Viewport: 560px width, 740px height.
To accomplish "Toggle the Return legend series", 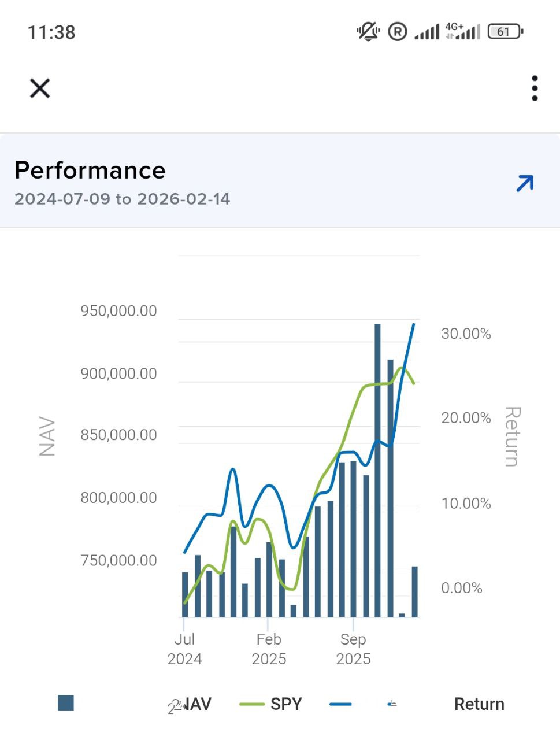I will (x=479, y=704).
